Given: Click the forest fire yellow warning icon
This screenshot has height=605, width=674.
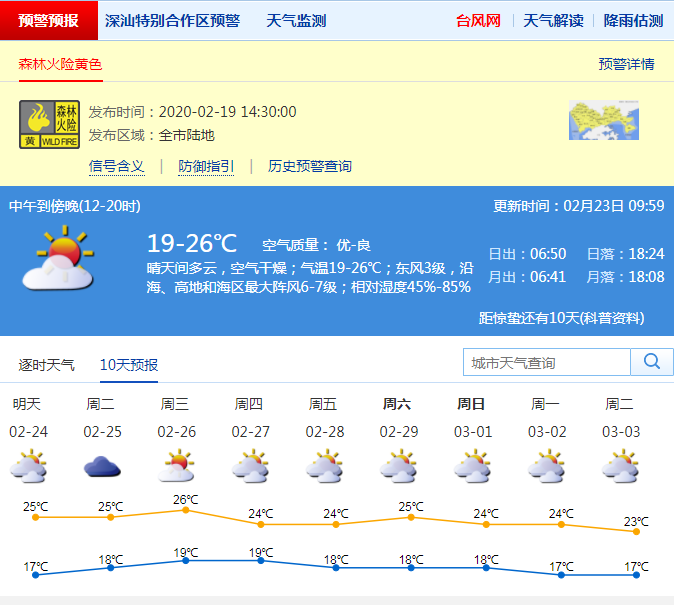Looking at the screenshot, I should coord(49,124).
